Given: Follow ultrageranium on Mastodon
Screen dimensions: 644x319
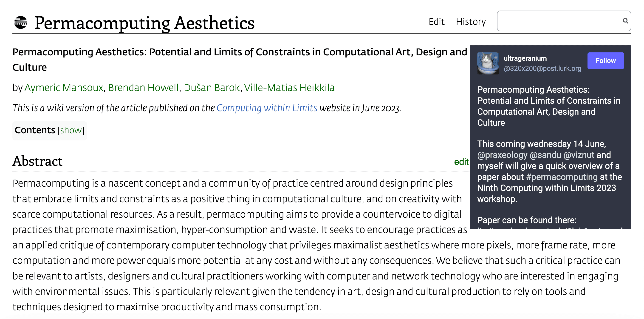Looking at the screenshot, I should [605, 60].
